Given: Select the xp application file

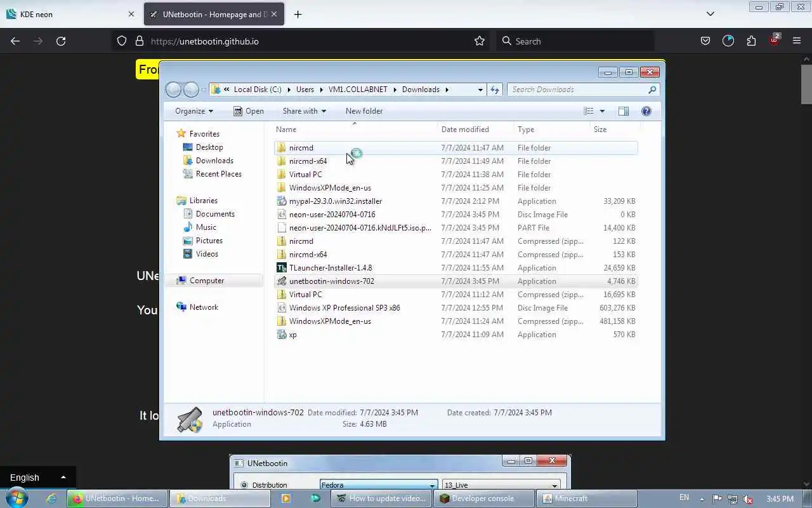Looking at the screenshot, I should tap(455, 335).
